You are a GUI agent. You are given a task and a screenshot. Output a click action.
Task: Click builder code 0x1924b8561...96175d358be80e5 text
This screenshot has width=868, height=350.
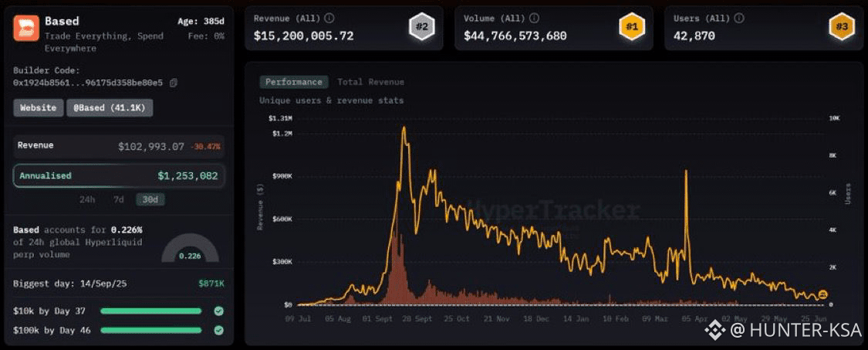coord(88,83)
